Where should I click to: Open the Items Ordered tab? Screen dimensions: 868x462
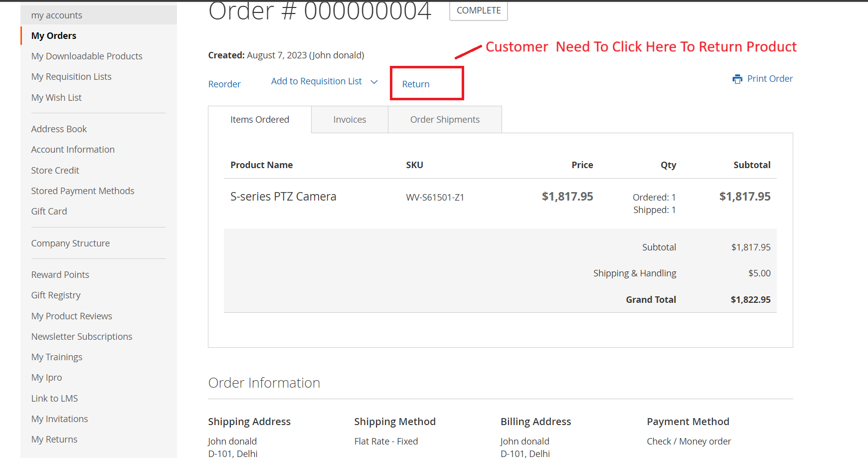260,120
